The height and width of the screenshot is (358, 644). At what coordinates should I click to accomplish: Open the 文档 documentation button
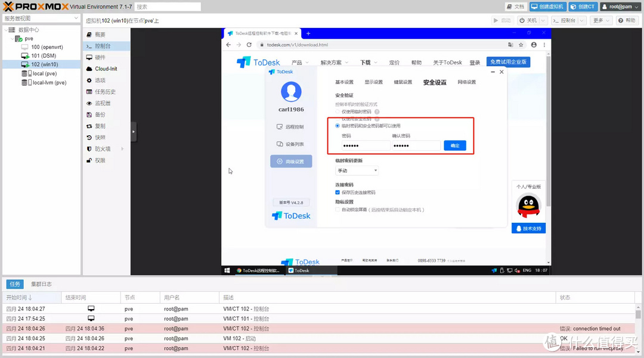(515, 7)
